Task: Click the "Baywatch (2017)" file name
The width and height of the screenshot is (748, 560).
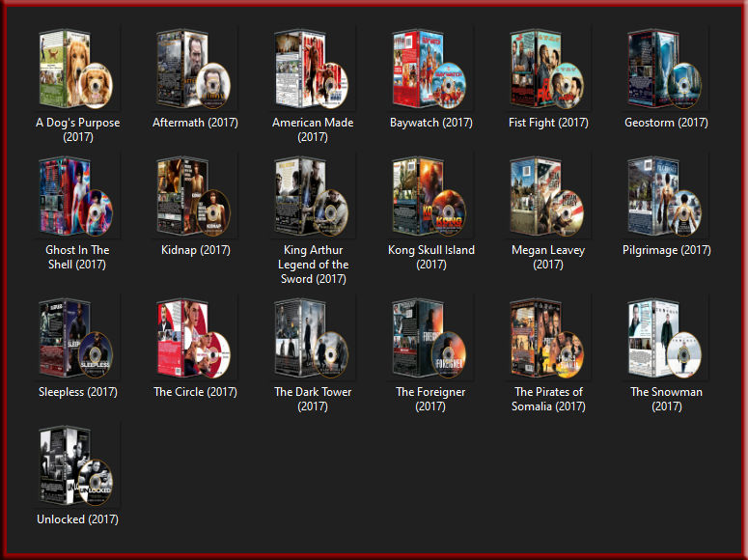Action: point(431,123)
